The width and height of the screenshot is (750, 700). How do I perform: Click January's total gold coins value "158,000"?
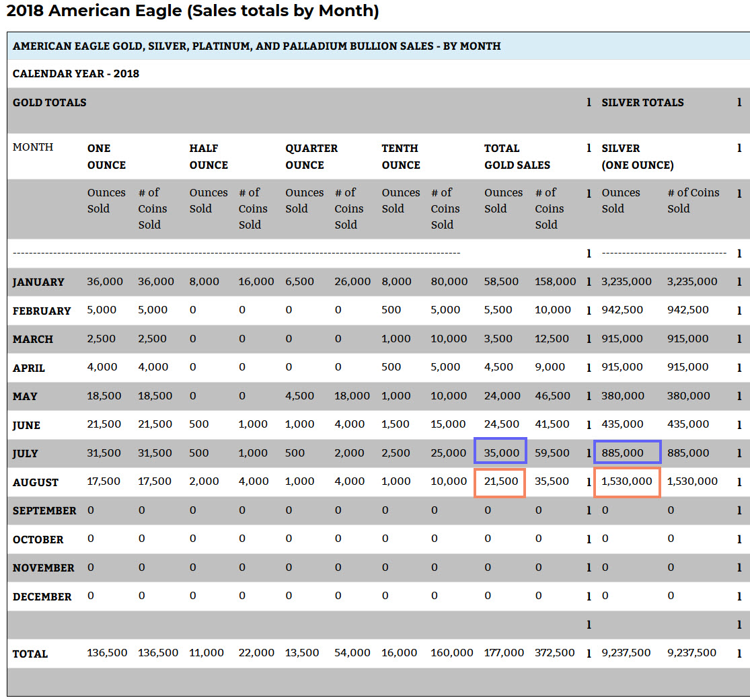(x=556, y=282)
